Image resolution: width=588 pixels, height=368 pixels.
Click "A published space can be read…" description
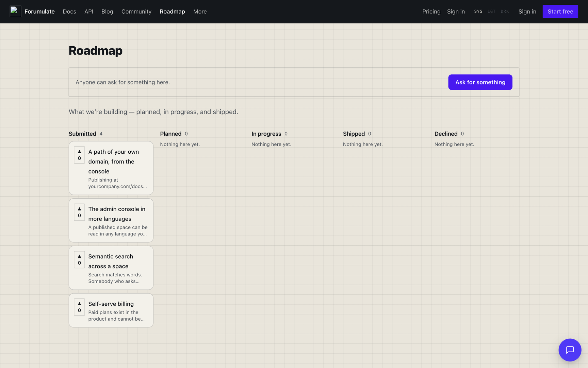(x=118, y=231)
